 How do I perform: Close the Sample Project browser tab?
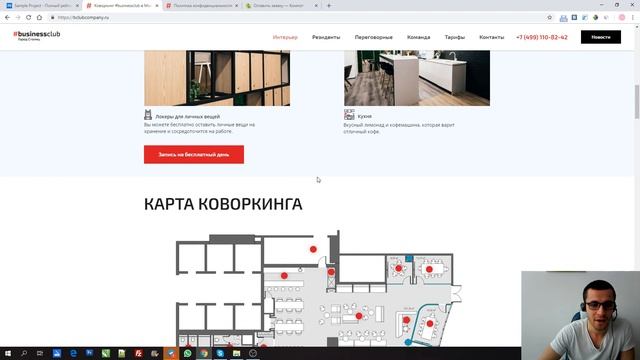click(x=77, y=6)
